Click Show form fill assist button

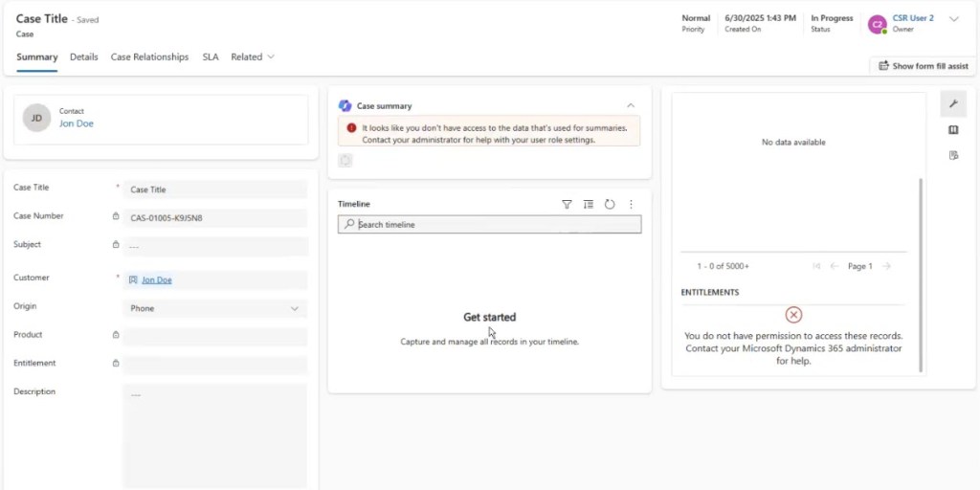[x=923, y=66]
